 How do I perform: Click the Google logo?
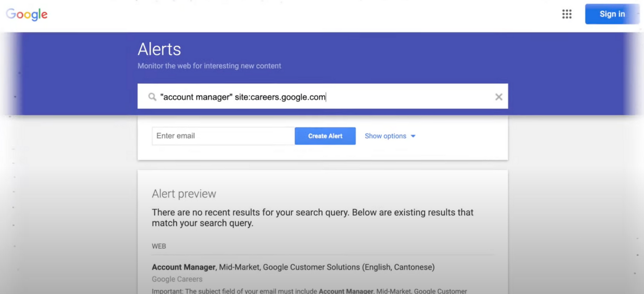(x=27, y=14)
